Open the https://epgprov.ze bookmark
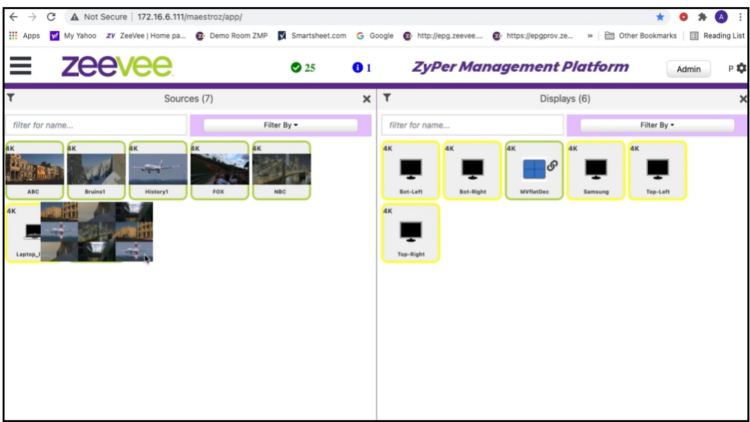The width and height of the screenshot is (750, 422). pyautogui.click(x=533, y=35)
